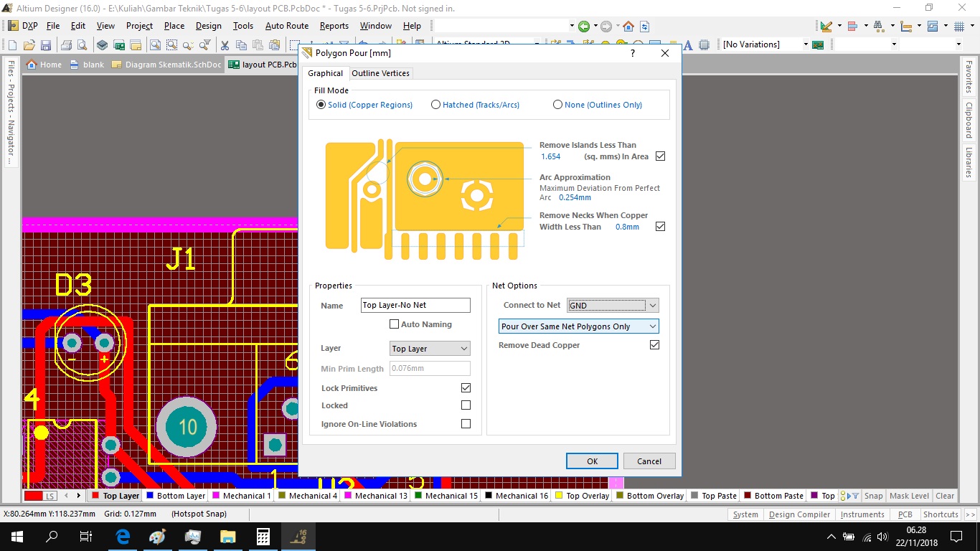Open an existing document folder icon

pos(29,45)
